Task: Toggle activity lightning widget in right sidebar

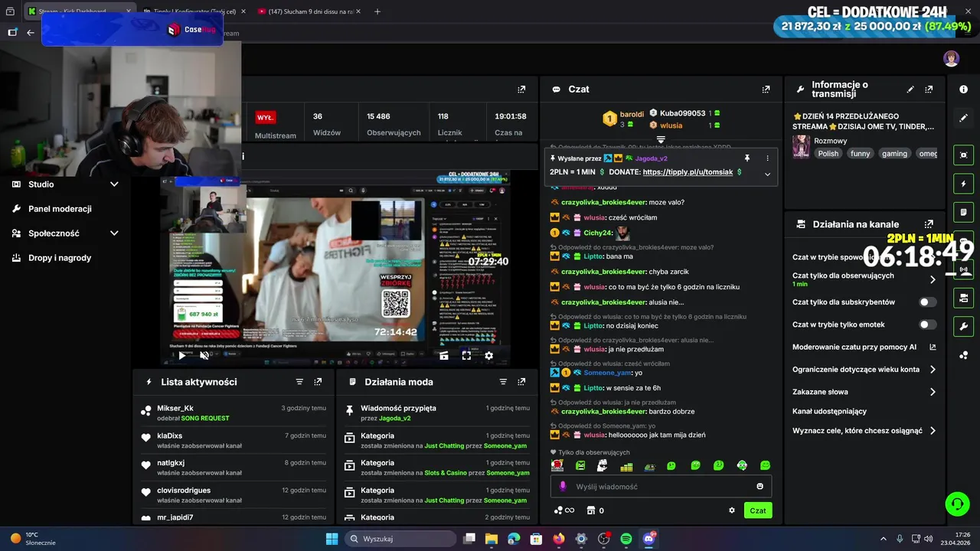Action: point(963,184)
